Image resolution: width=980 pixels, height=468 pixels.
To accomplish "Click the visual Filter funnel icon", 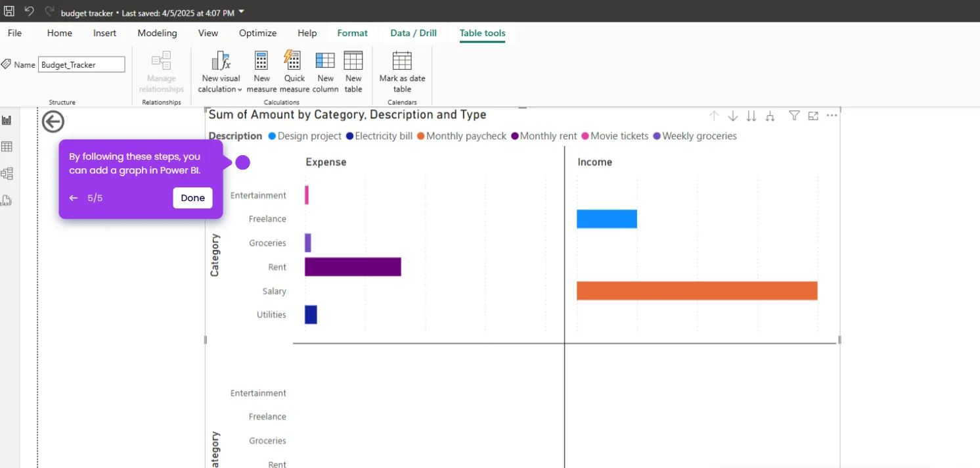I will (794, 116).
